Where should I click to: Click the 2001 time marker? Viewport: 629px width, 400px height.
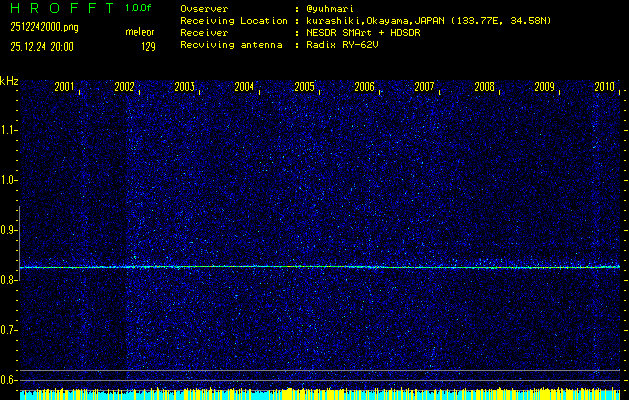point(64,88)
